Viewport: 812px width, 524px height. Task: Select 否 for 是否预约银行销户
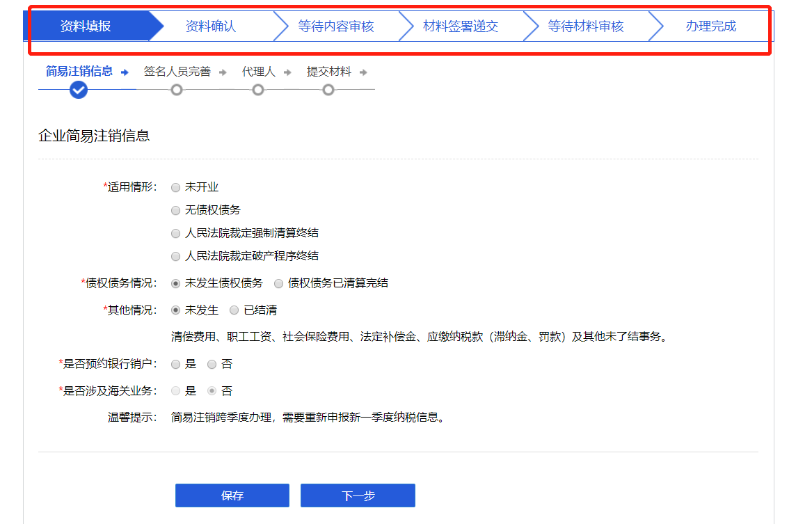(x=212, y=364)
